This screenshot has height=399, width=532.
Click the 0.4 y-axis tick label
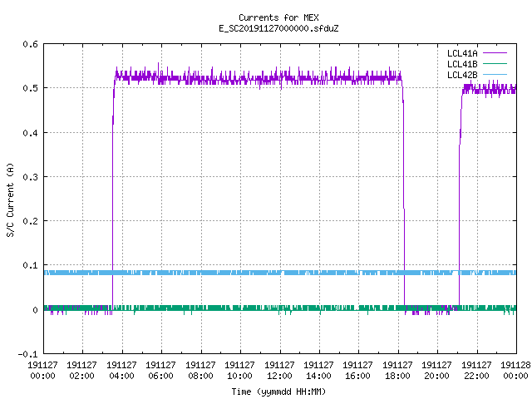pyautogui.click(x=30, y=133)
